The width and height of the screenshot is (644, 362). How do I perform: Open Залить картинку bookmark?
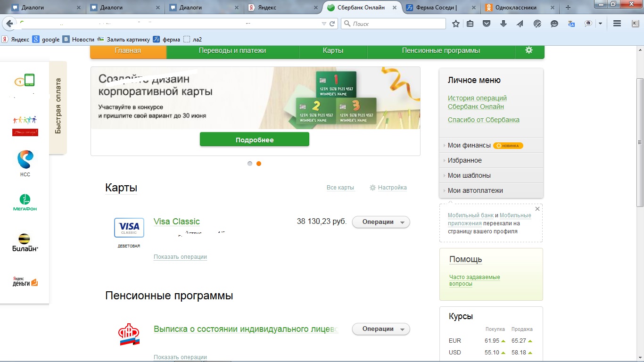pos(124,40)
